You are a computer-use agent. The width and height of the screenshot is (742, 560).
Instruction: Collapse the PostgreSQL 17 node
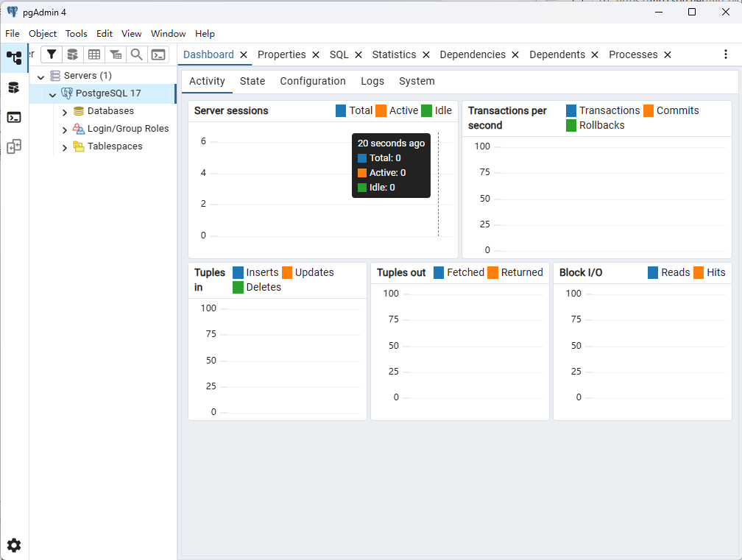52,95
